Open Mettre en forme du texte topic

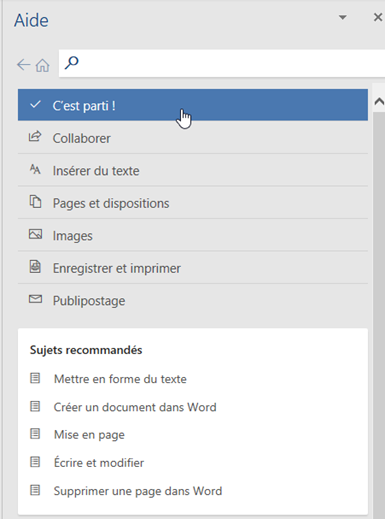click(120, 379)
